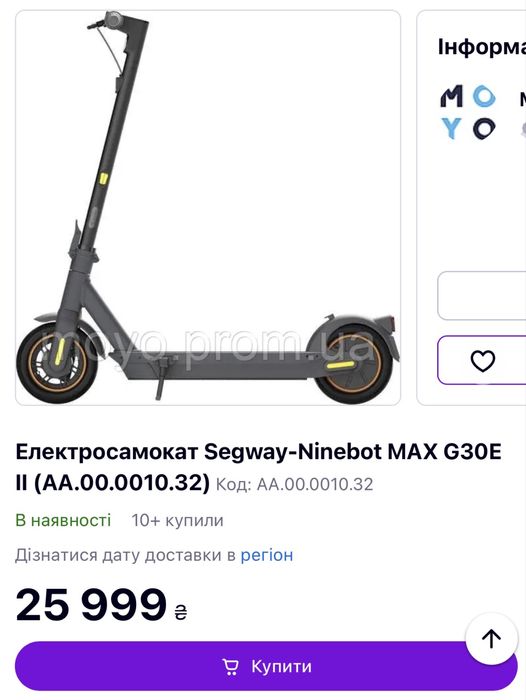The height and width of the screenshot is (700, 526).
Task: Click the partial seller name next to MOYO logo
Action: tap(522, 99)
